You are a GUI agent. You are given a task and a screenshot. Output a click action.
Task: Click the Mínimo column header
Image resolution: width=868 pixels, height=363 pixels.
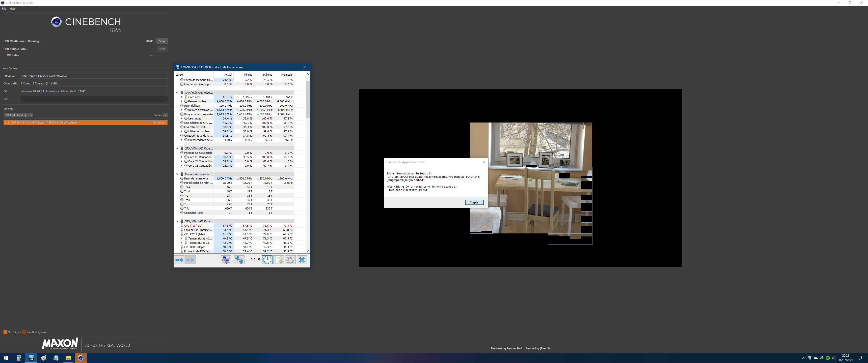coord(243,75)
